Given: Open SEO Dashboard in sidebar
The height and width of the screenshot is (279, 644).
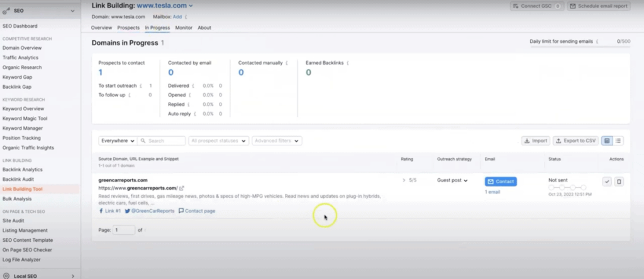Looking at the screenshot, I should (x=19, y=26).
